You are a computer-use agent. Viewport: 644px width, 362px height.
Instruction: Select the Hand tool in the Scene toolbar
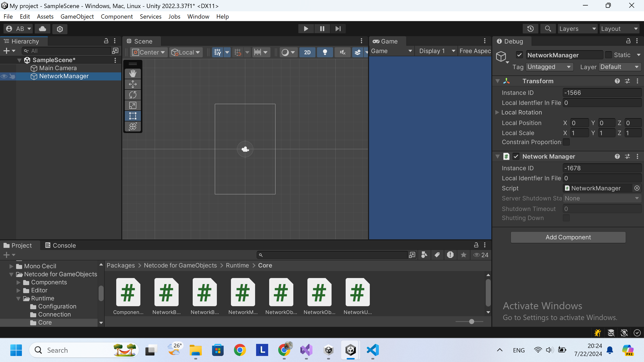133,73
